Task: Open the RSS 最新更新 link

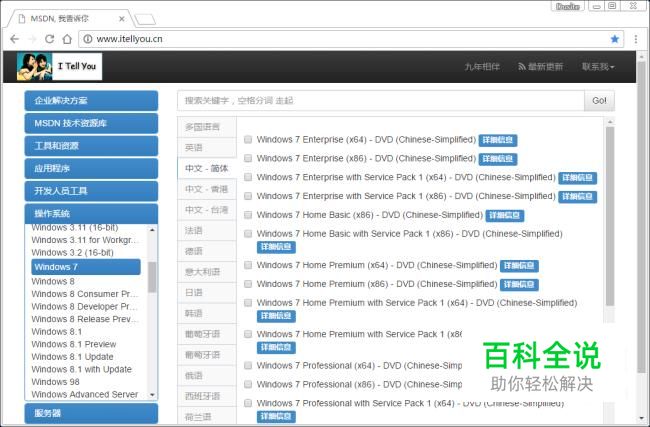Action: [x=541, y=67]
